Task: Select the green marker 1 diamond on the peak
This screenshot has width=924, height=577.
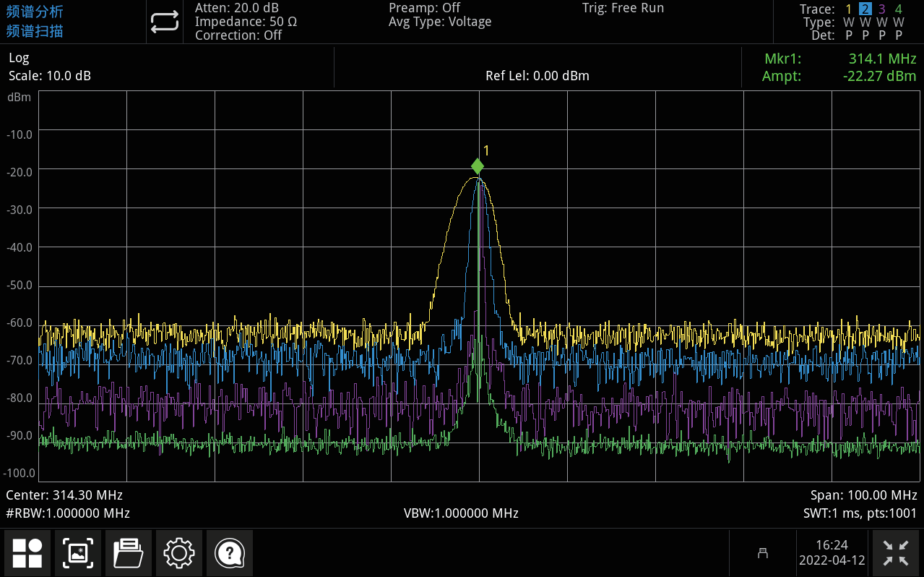Action: tap(477, 166)
